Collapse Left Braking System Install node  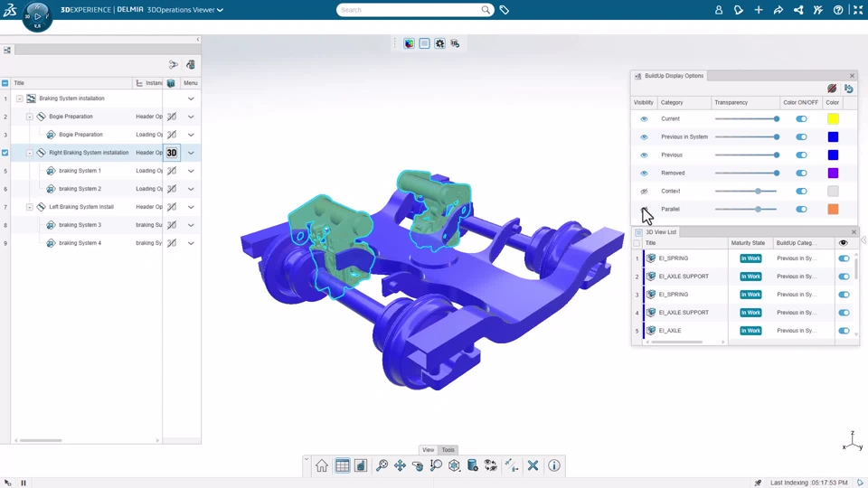point(29,207)
